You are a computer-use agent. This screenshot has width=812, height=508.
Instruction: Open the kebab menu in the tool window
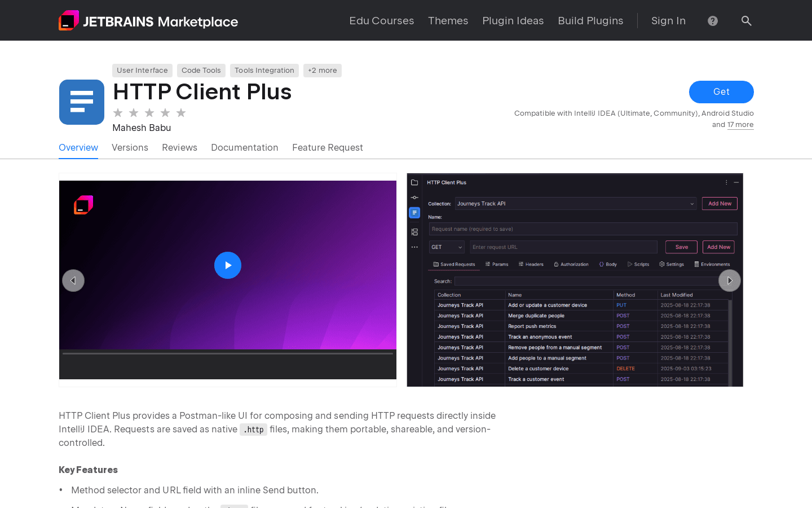[x=726, y=182]
